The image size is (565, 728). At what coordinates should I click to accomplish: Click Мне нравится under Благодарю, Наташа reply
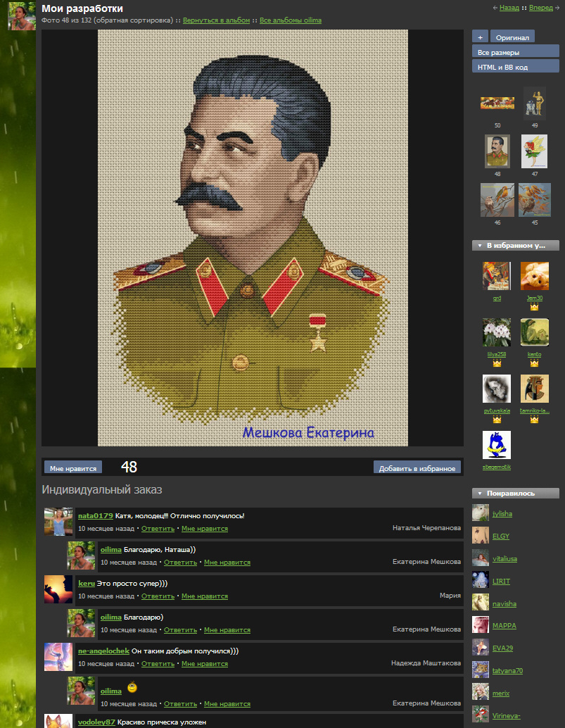pos(227,563)
